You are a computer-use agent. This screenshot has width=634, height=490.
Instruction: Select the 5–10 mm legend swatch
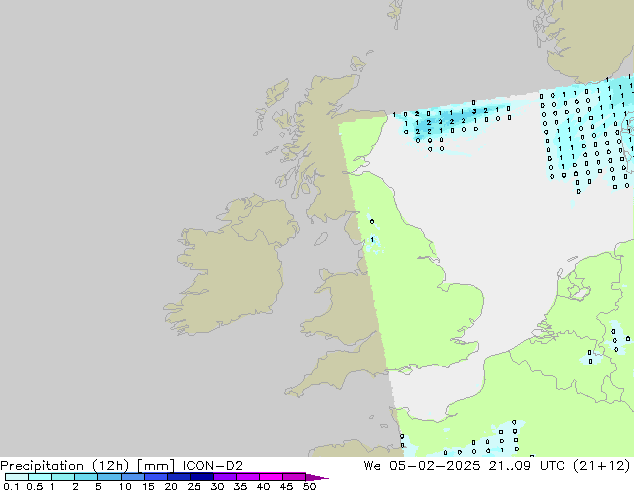[x=110, y=477]
